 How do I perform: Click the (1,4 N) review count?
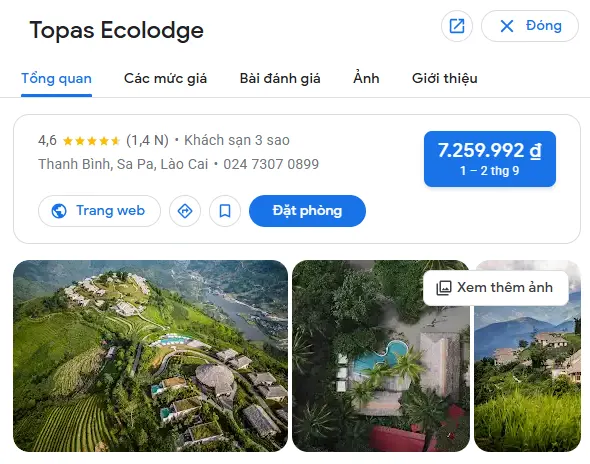coord(147,140)
